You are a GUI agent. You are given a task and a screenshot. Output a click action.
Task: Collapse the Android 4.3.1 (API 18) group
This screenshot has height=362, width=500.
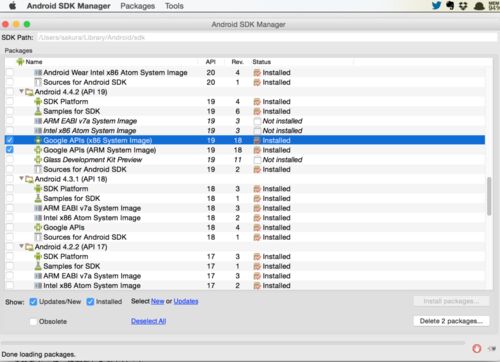coord(21,179)
